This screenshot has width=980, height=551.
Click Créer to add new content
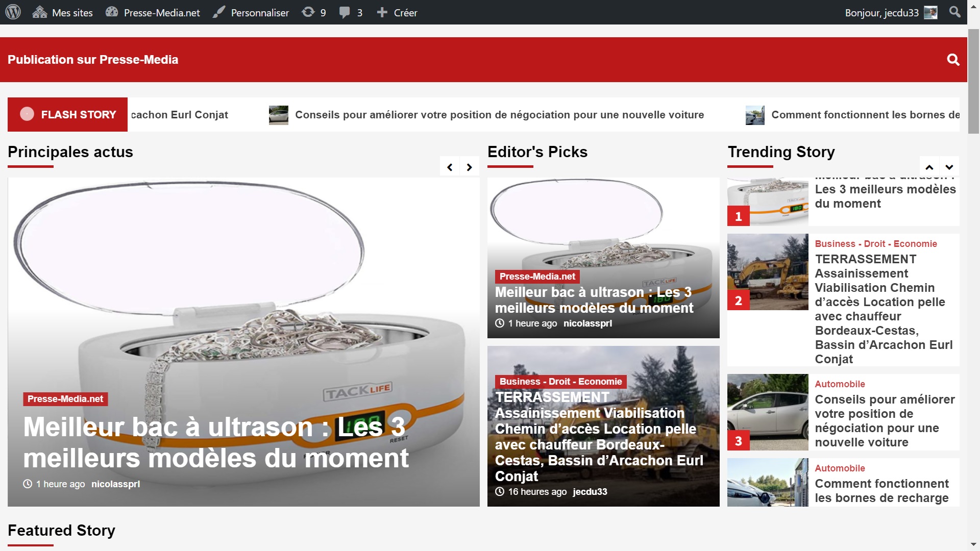397,12
